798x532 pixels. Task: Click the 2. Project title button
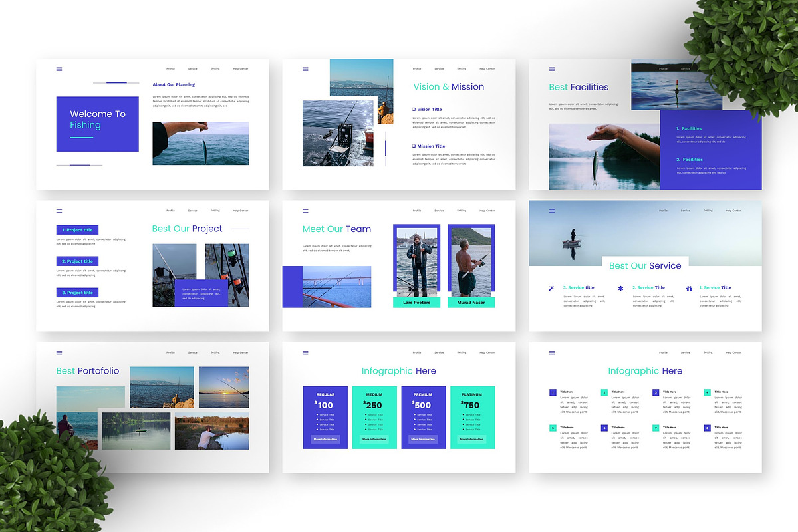point(77,261)
